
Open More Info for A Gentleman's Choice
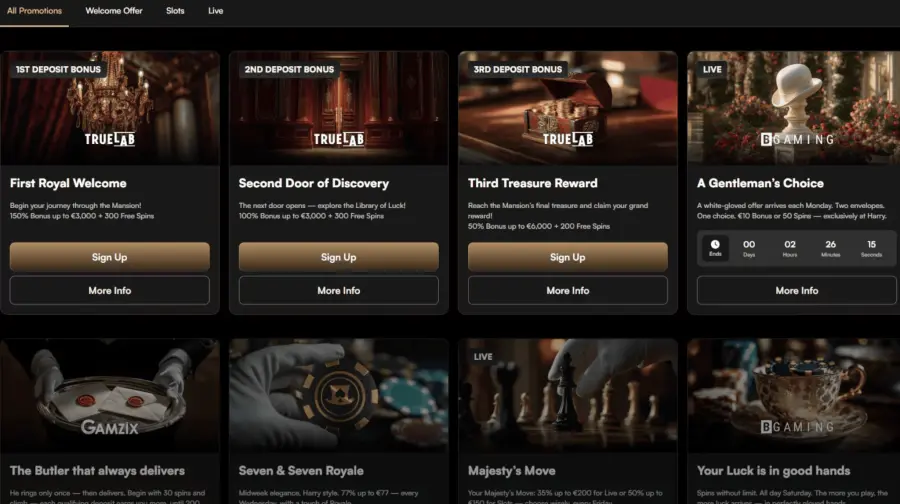(797, 290)
